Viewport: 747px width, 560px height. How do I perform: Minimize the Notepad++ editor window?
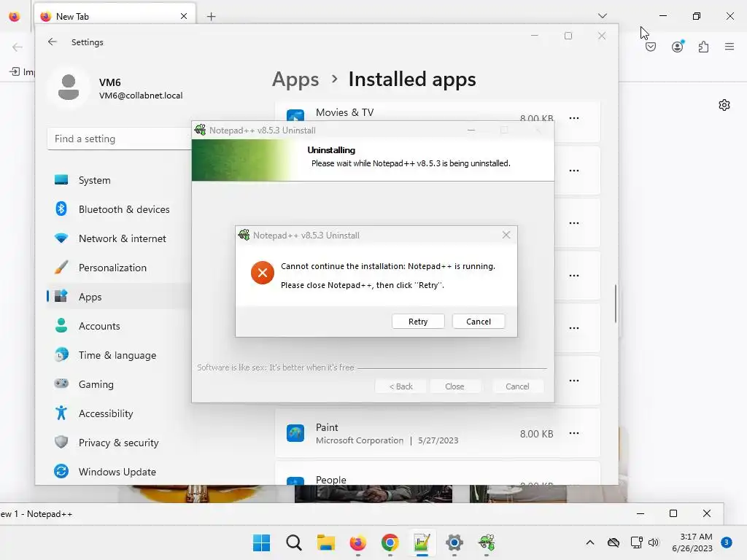coord(640,513)
